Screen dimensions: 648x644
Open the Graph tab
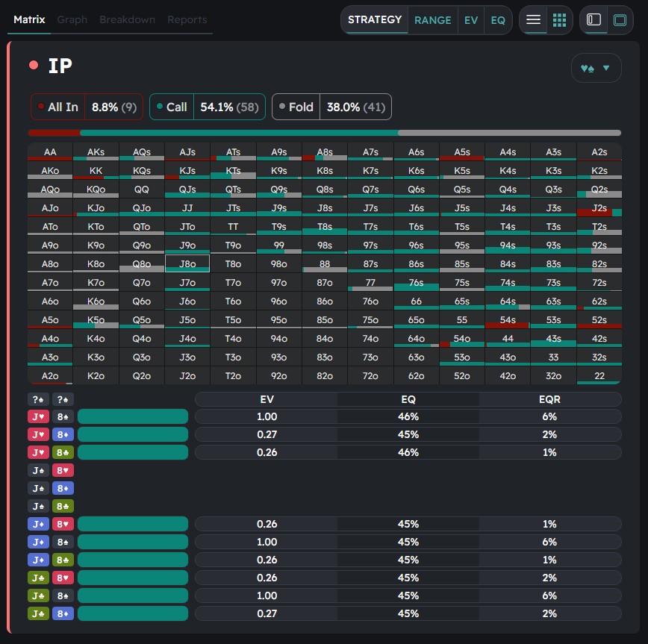point(72,19)
